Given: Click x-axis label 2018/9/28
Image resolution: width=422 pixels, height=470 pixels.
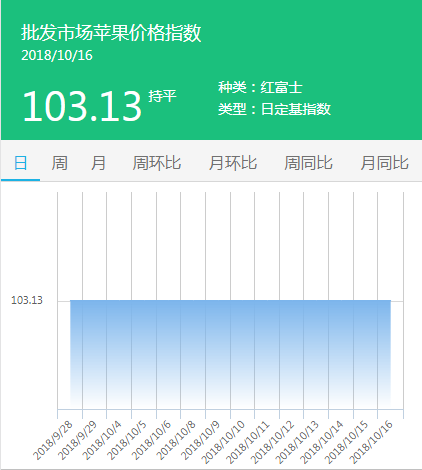Looking at the screenshot, I should coord(53,440).
